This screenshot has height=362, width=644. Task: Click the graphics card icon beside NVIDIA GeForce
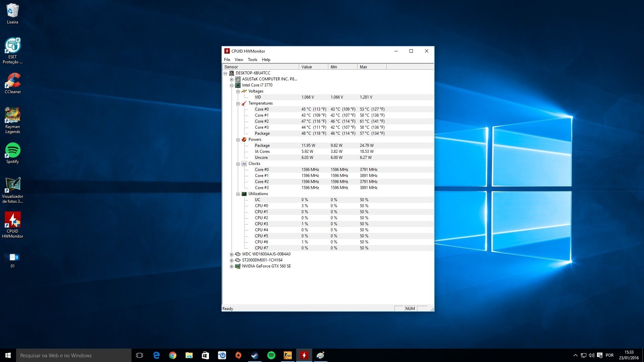238,266
